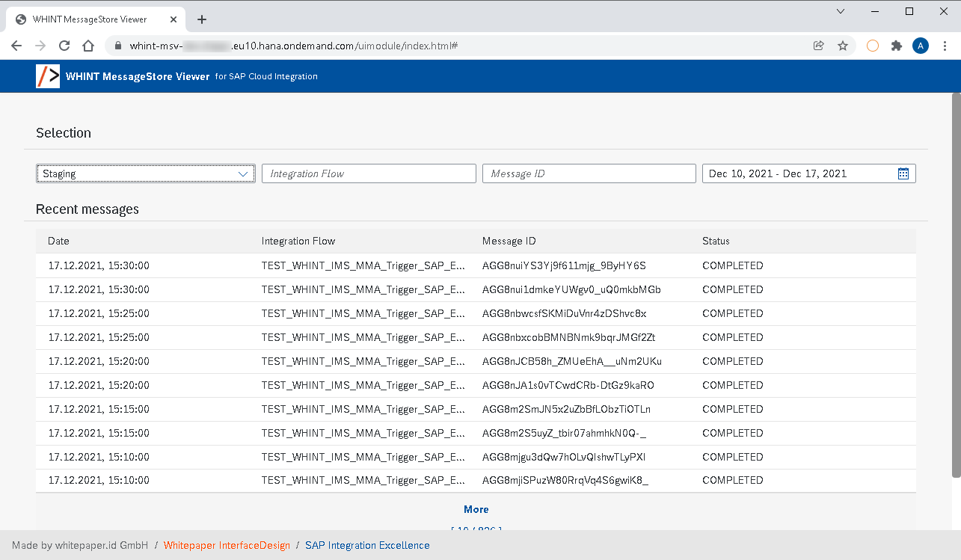Open the browser extensions puzzle icon
The image size is (961, 560).
pyautogui.click(x=897, y=46)
